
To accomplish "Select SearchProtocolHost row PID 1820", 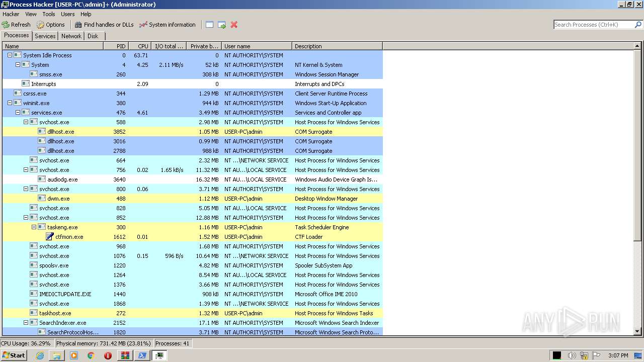I will (x=193, y=332).
